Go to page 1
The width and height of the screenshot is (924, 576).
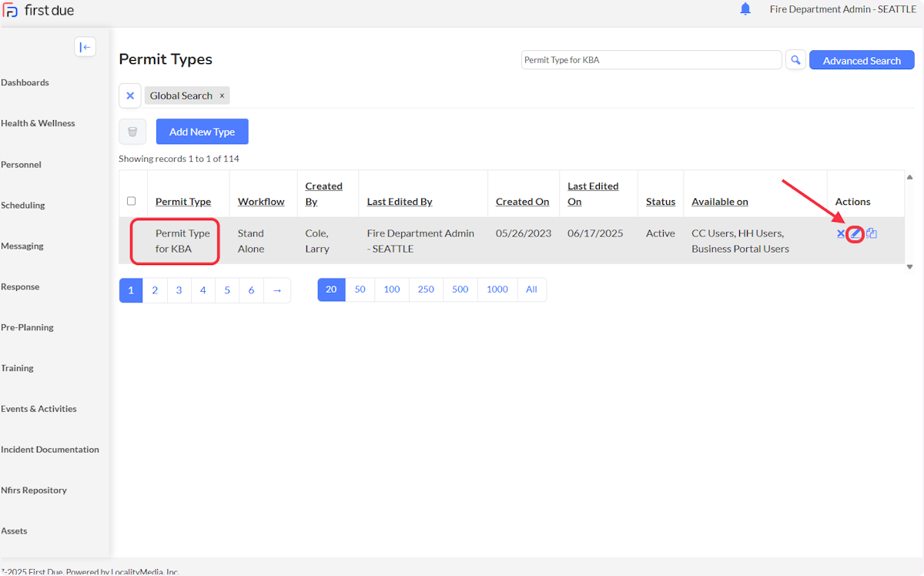[131, 290]
